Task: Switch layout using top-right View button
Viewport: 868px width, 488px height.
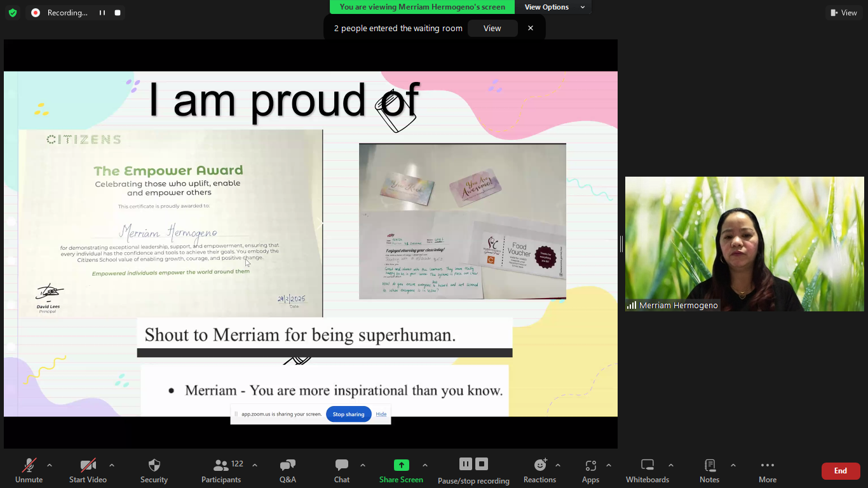Action: click(844, 13)
